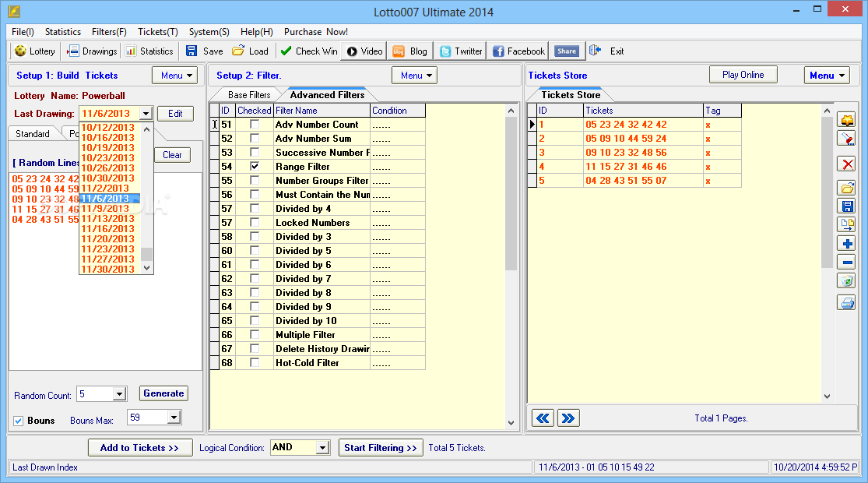Image resolution: width=868 pixels, height=483 pixels.
Task: Click the red X delete ticket icon
Action: click(847, 164)
